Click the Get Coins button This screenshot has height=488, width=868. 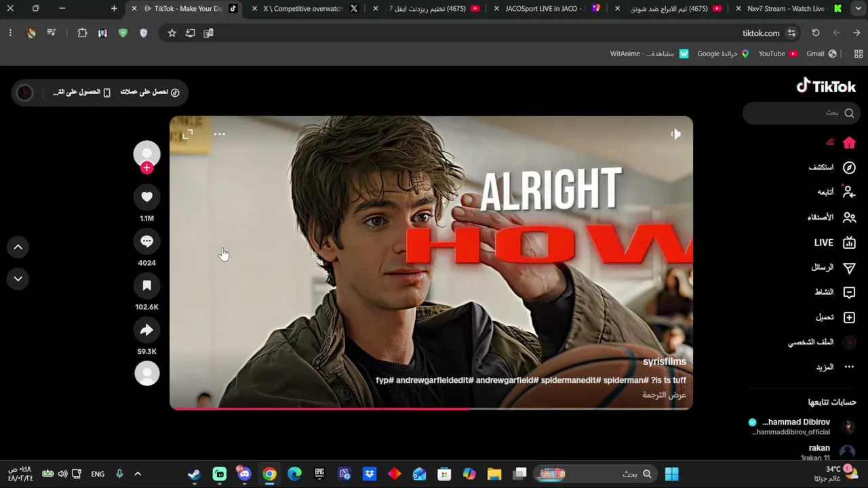click(150, 92)
